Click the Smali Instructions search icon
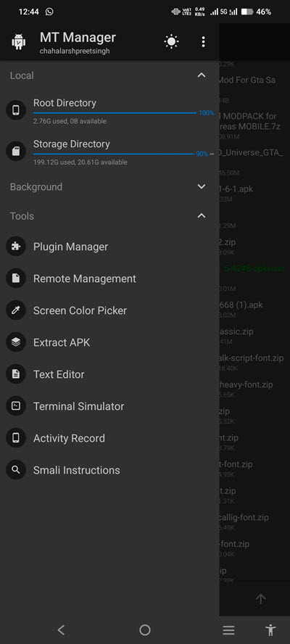 pos(16,470)
